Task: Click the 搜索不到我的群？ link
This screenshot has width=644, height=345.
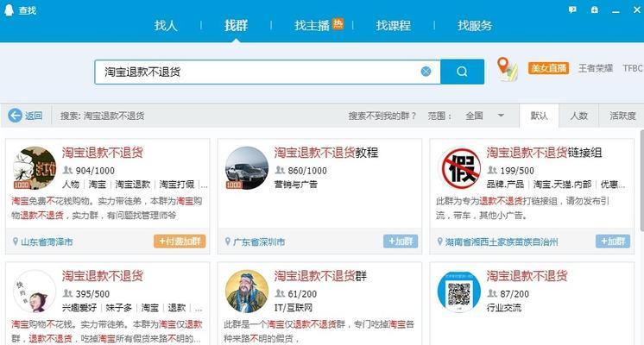Action: point(382,116)
